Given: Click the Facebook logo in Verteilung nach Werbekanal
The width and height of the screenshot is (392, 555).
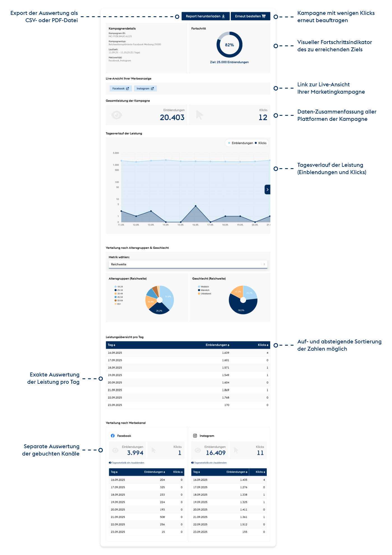Looking at the screenshot, I should [x=113, y=436].
